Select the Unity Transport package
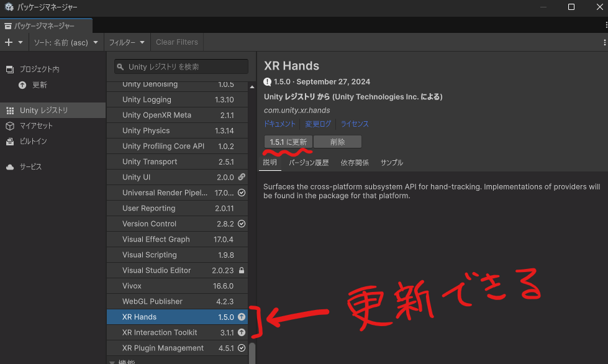Viewport: 608px width, 364px height. pyautogui.click(x=177, y=162)
